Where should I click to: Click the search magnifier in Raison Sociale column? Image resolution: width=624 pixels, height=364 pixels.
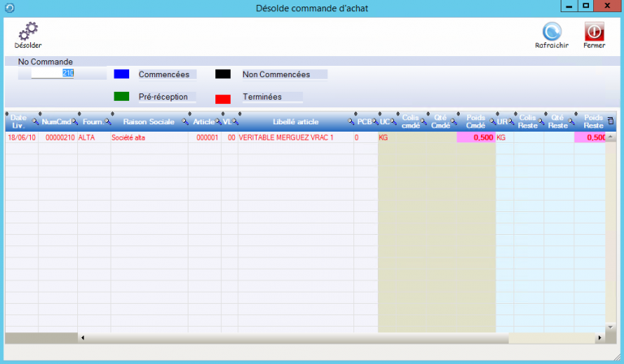[184, 122]
